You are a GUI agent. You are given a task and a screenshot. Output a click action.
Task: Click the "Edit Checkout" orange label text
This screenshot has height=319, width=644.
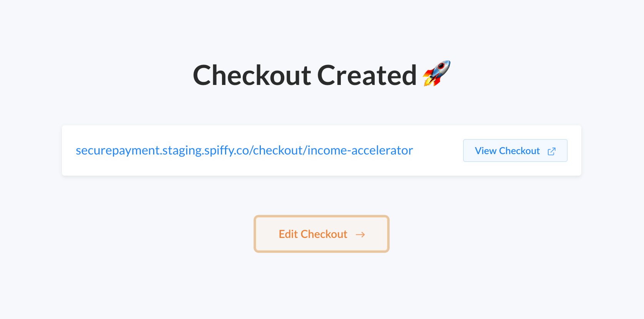coord(313,234)
